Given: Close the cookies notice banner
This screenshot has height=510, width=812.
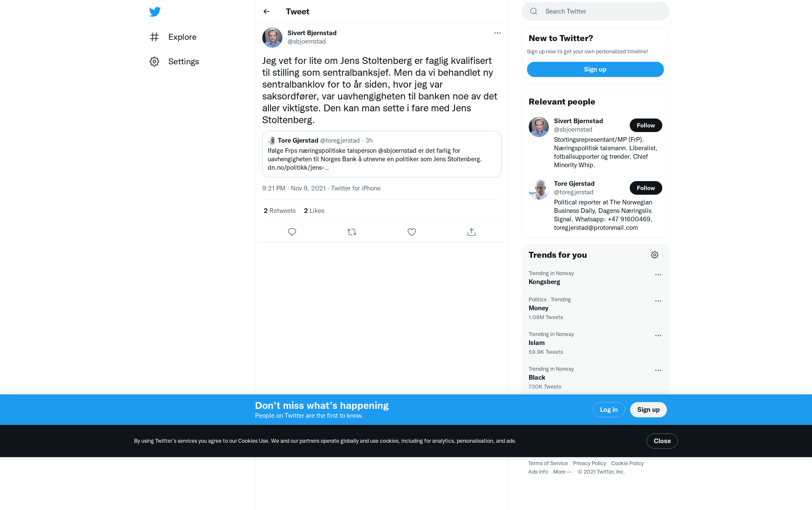Looking at the screenshot, I should (x=662, y=441).
